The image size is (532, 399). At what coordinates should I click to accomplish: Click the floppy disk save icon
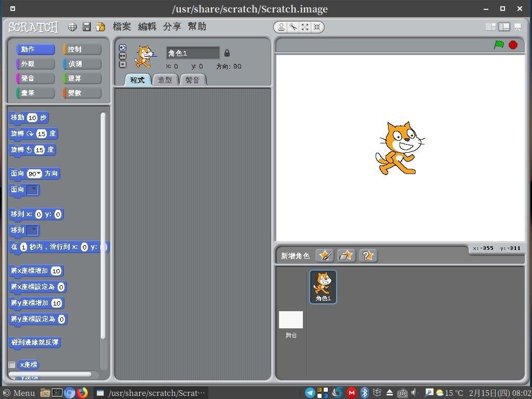click(x=87, y=27)
